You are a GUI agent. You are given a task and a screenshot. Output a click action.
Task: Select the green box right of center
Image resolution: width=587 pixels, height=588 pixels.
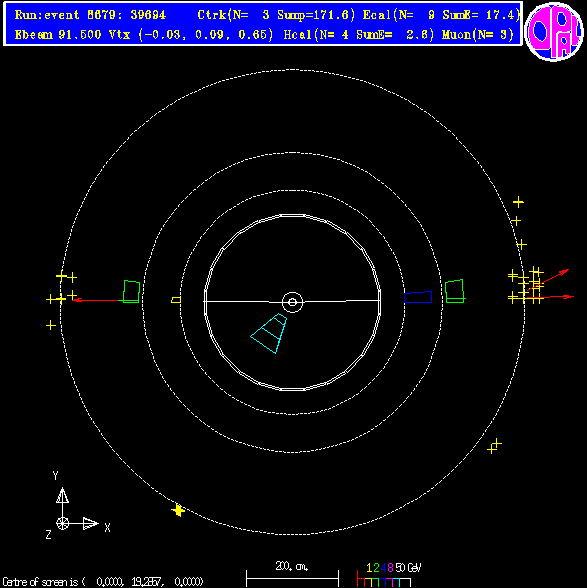pyautogui.click(x=454, y=291)
